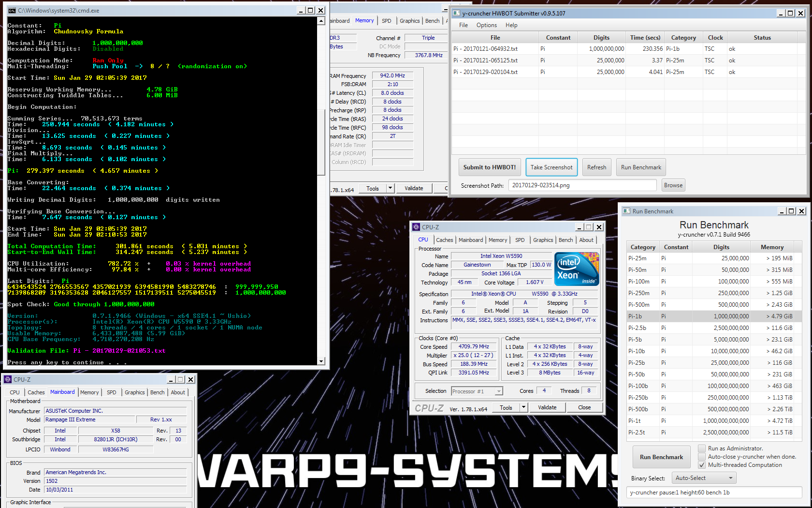Open Options menu in HWBOT Submitter

tap(487, 25)
